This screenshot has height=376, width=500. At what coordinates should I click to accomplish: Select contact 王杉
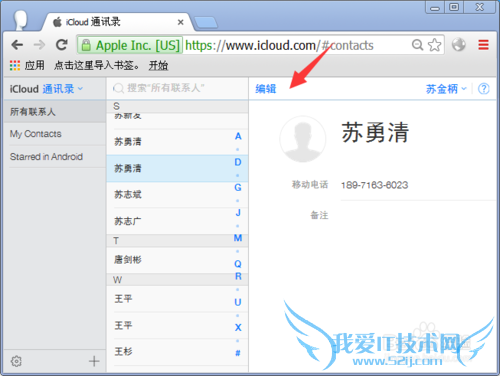177,352
